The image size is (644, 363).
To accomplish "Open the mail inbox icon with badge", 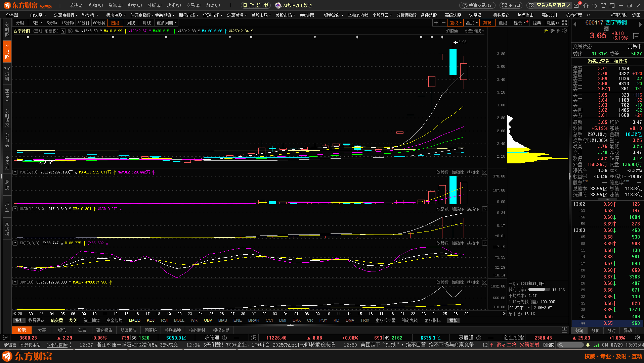I will click(577, 5).
